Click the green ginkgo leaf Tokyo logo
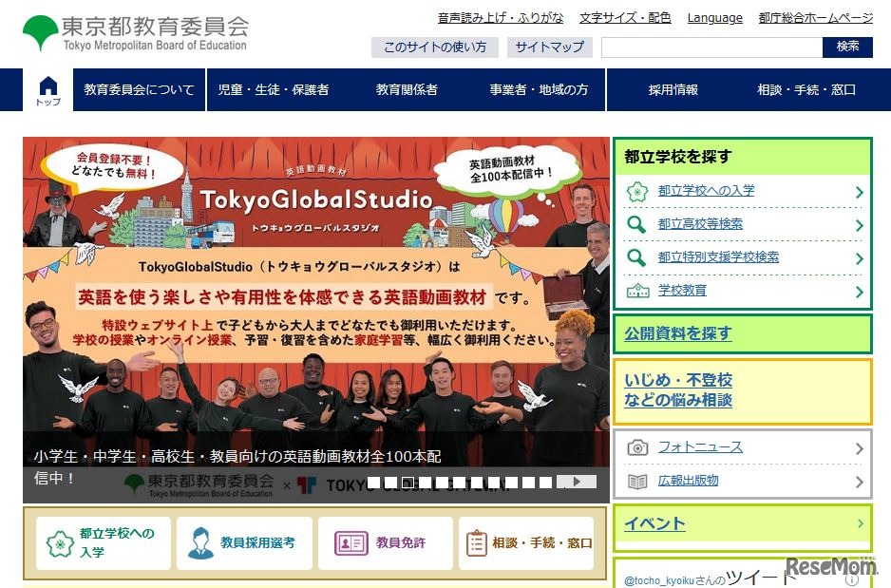891x588 pixels. tap(40, 32)
